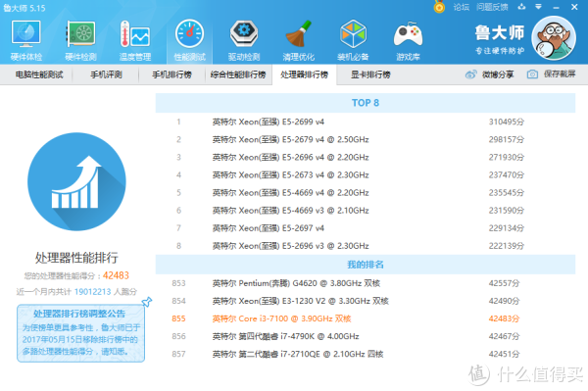Screen dimensions: 588x391
Task: Click the gold medal icon in title bar
Action: 439,7
